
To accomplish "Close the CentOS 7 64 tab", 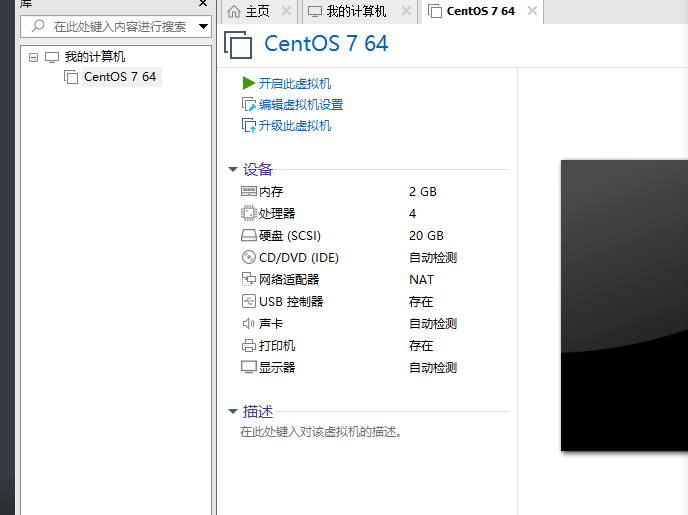I will point(532,11).
